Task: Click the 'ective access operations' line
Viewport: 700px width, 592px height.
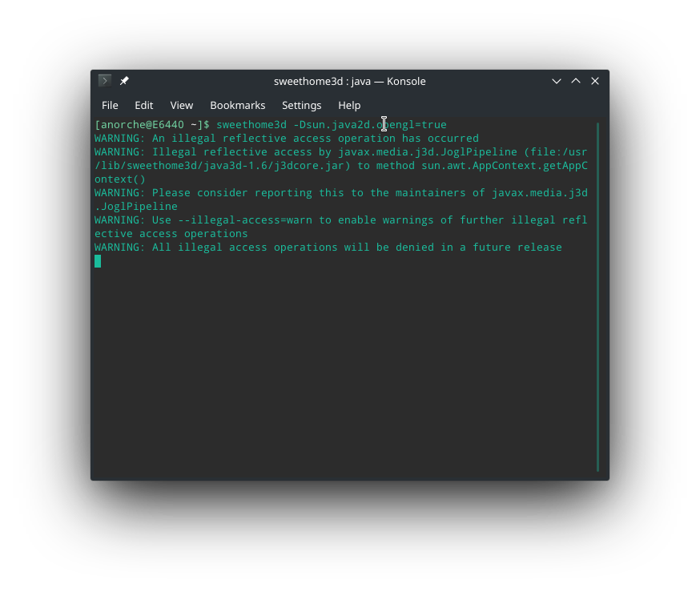Action: pyautogui.click(x=171, y=234)
